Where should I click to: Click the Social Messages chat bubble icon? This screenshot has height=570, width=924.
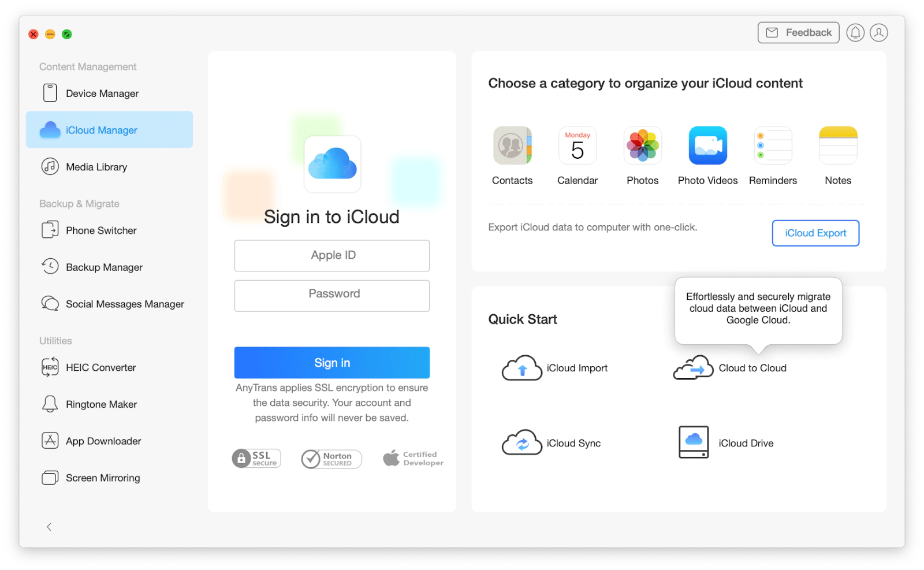tap(50, 303)
